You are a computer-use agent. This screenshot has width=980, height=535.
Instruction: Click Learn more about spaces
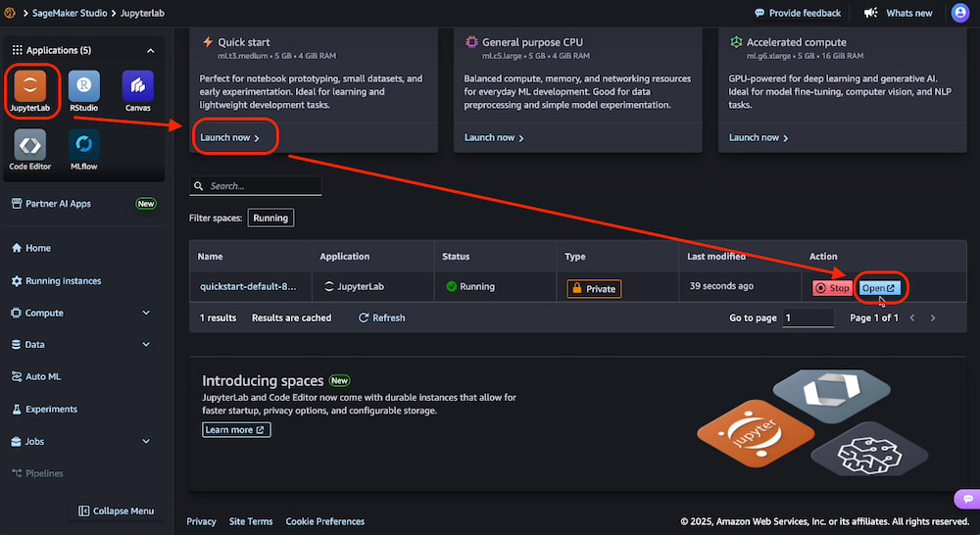pyautogui.click(x=236, y=430)
